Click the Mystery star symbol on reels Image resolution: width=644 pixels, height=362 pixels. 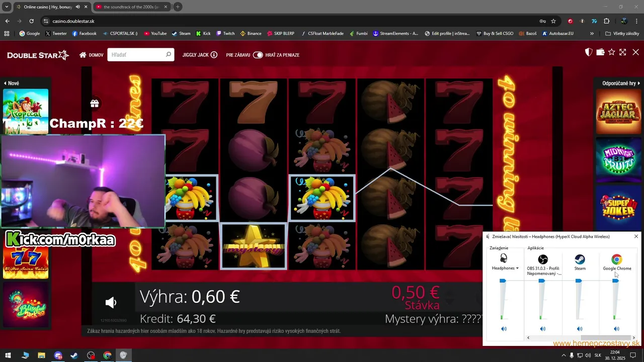pos(254,246)
